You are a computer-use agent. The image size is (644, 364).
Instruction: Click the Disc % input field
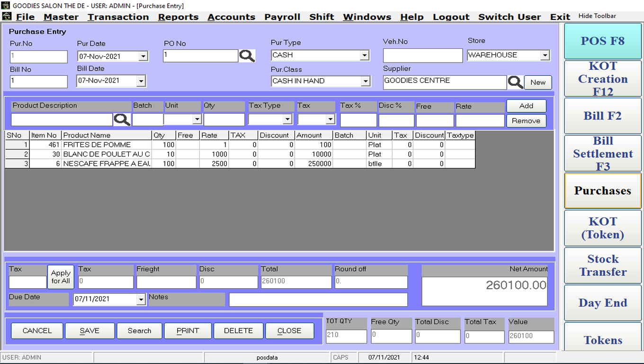(x=396, y=120)
